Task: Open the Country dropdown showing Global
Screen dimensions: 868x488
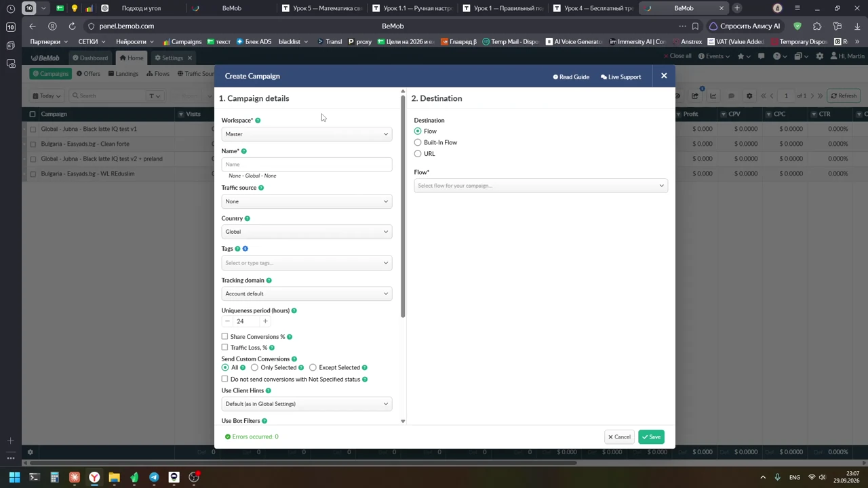Action: click(x=307, y=232)
